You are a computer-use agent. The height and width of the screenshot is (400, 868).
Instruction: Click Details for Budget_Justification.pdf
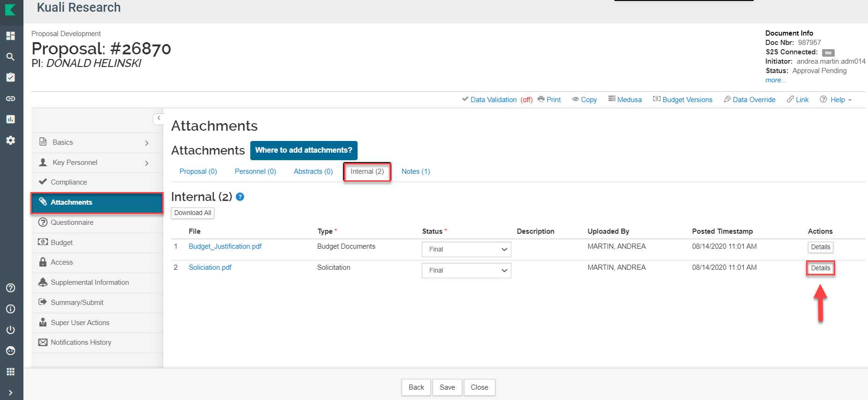click(x=820, y=247)
